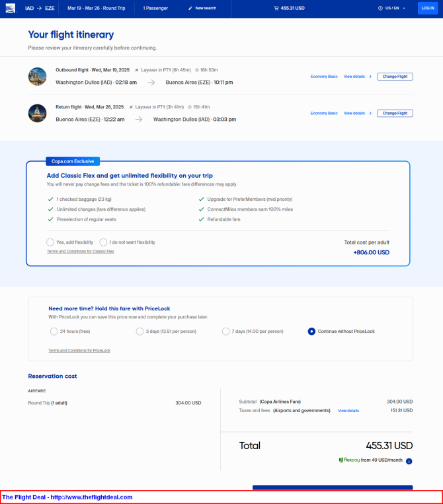Expand return flight View details
This screenshot has width=443, height=504.
(357, 113)
